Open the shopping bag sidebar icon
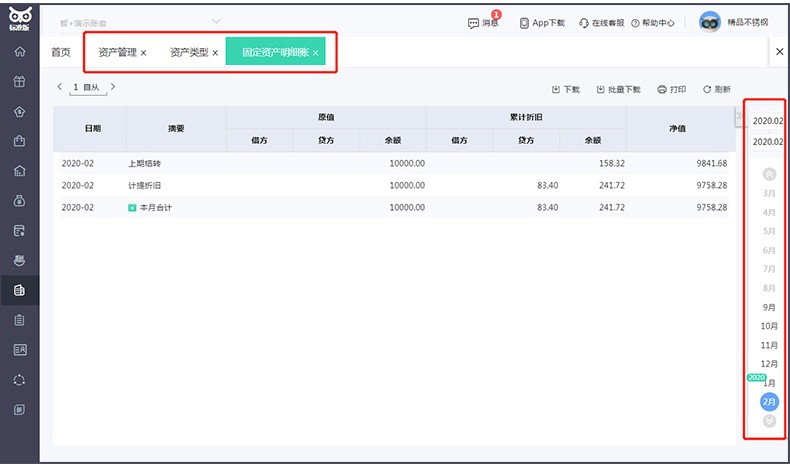This screenshot has height=472, width=790. point(20,141)
